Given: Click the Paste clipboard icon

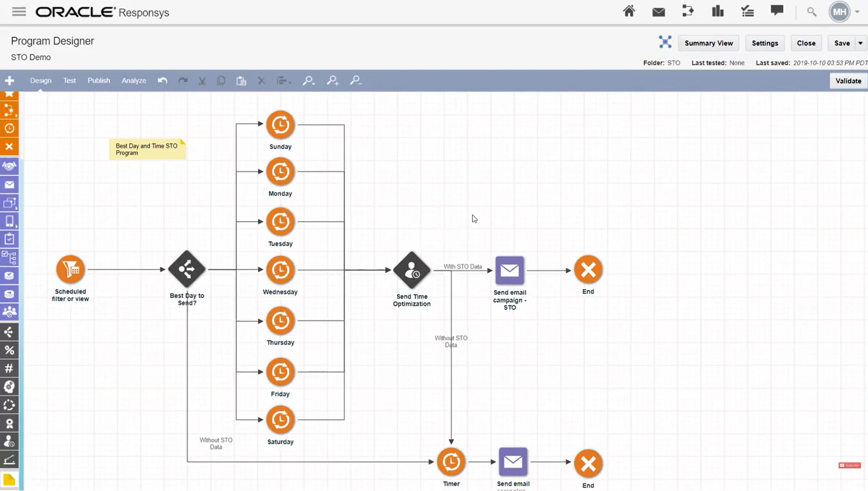Looking at the screenshot, I should [241, 81].
